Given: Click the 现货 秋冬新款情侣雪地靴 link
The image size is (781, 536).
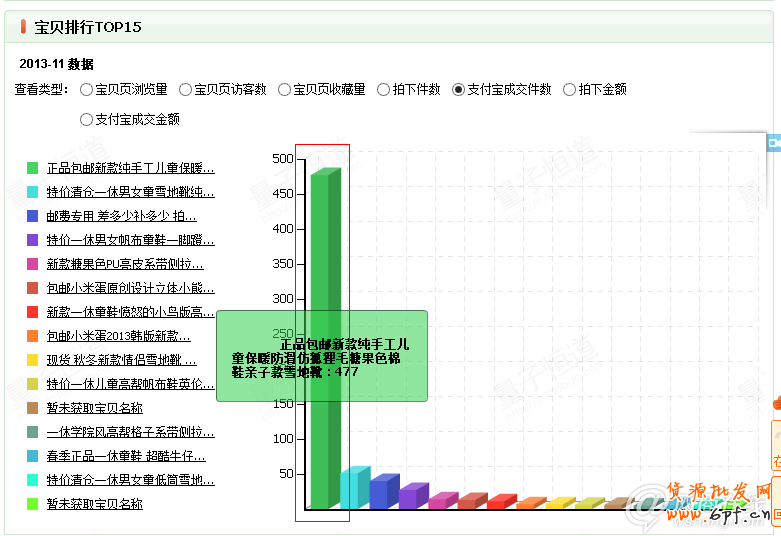Looking at the screenshot, I should (122, 360).
